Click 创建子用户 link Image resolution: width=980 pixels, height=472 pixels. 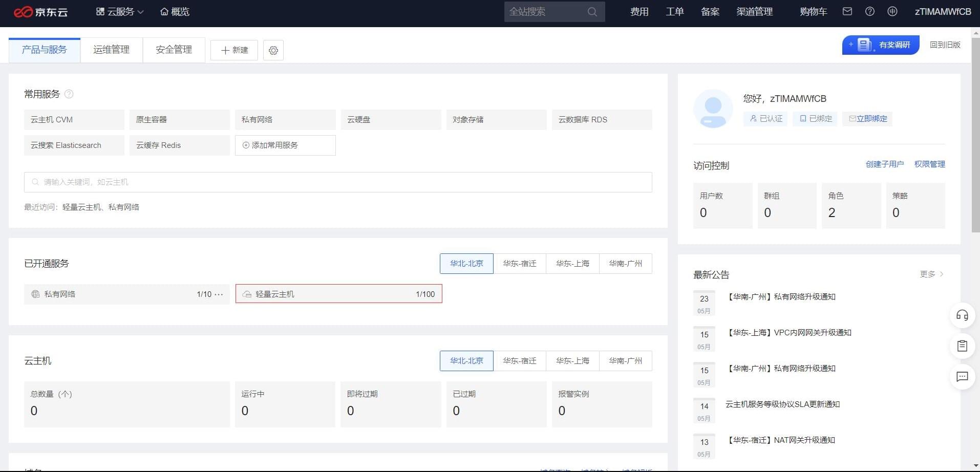884,164
